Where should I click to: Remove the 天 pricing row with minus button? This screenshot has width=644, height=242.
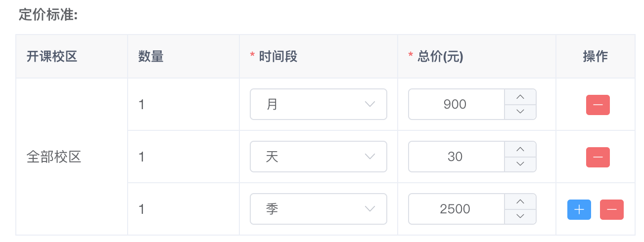tap(598, 157)
